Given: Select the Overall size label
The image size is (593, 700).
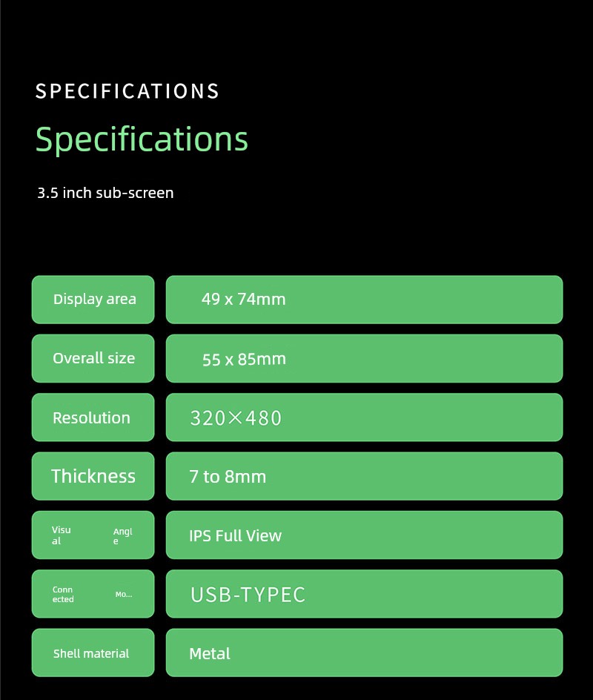Looking at the screenshot, I should coord(93,358).
